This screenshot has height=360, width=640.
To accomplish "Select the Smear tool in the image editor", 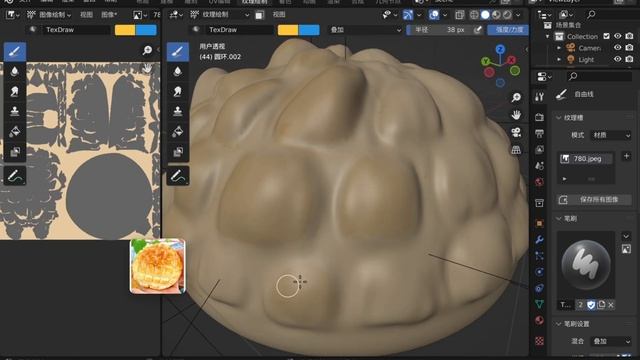I will coord(15,91).
